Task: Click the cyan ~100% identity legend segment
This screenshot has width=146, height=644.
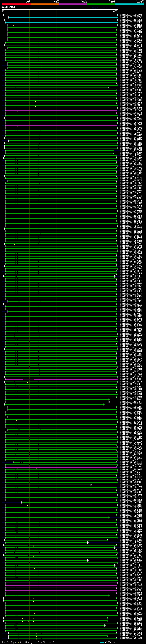Action: click(130, 4)
